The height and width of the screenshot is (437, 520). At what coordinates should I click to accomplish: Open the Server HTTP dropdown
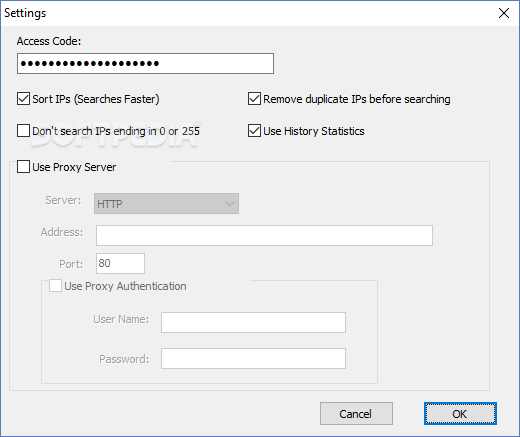click(166, 204)
